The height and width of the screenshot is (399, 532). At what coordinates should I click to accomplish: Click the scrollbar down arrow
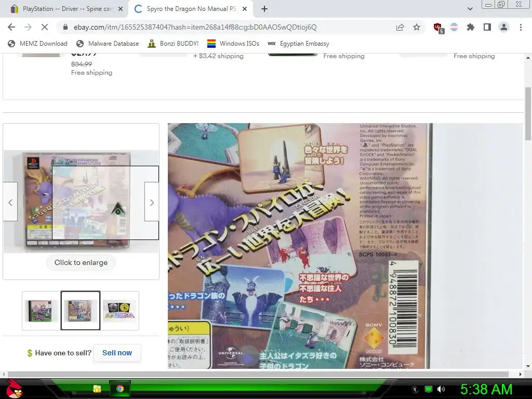[528, 366]
